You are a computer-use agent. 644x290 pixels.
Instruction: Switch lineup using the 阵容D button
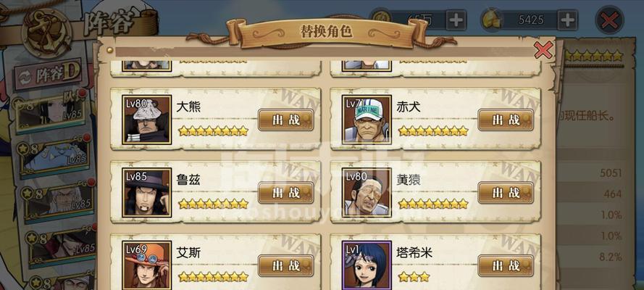(49, 76)
